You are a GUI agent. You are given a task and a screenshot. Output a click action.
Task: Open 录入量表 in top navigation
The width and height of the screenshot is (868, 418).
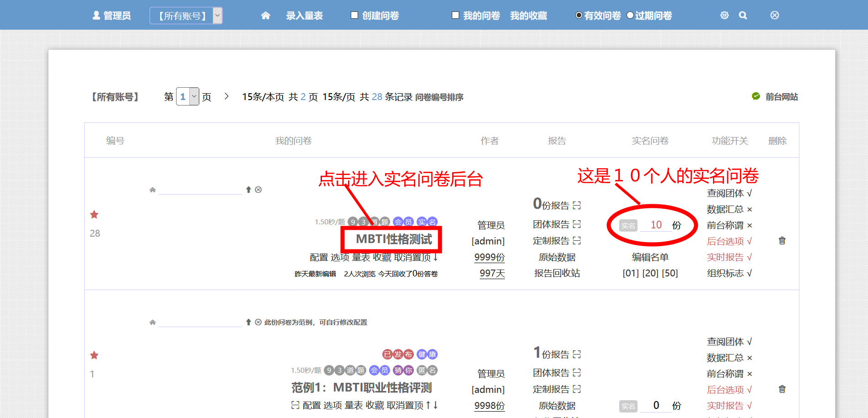(305, 16)
